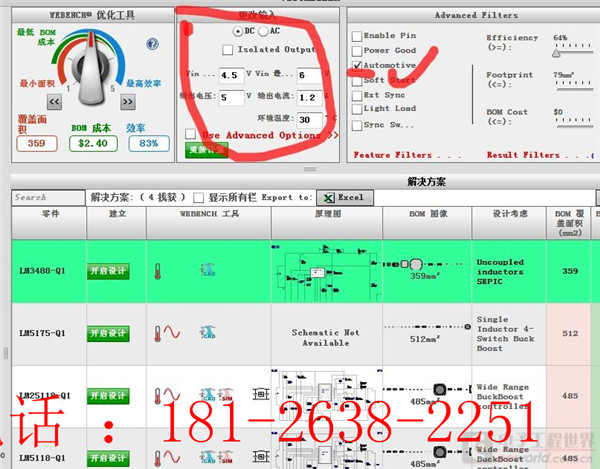
Task: Expand Feature Filters . . . section
Action: (407, 155)
